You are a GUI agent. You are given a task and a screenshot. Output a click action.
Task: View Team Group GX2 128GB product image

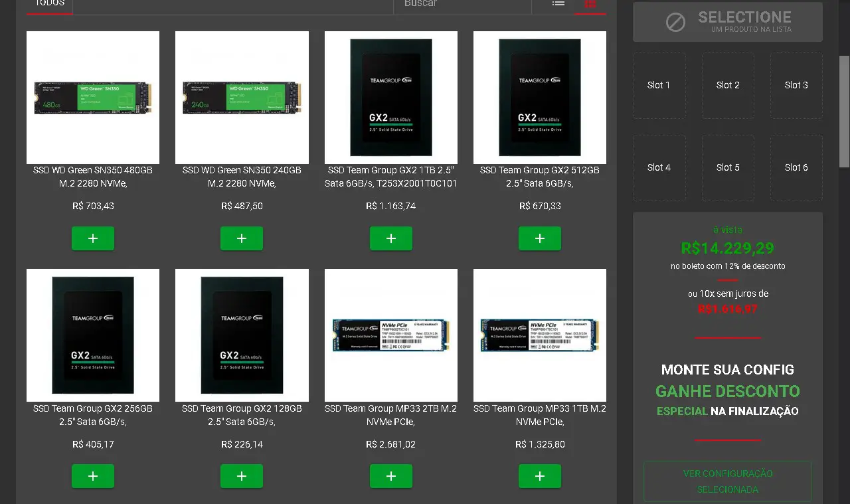pos(242,335)
